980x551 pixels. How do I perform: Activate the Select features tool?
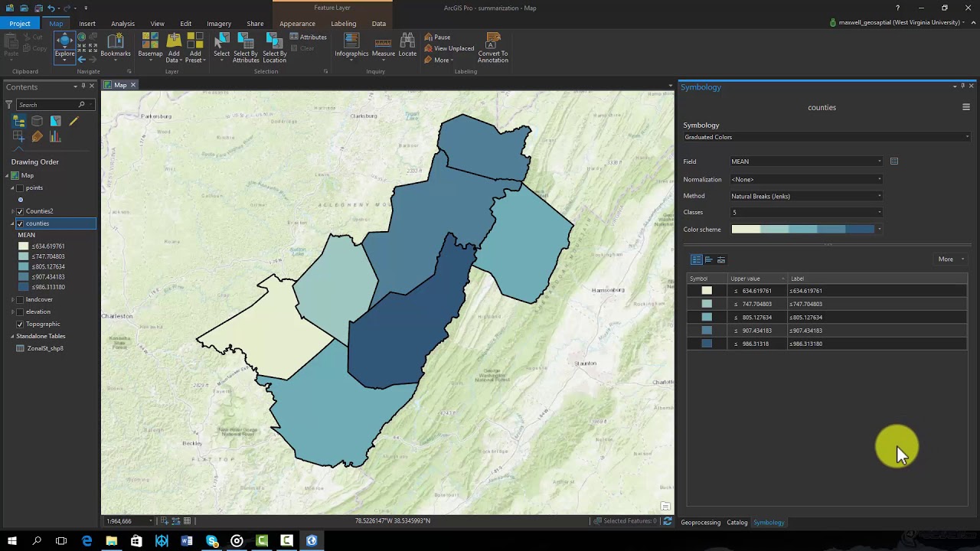221,45
